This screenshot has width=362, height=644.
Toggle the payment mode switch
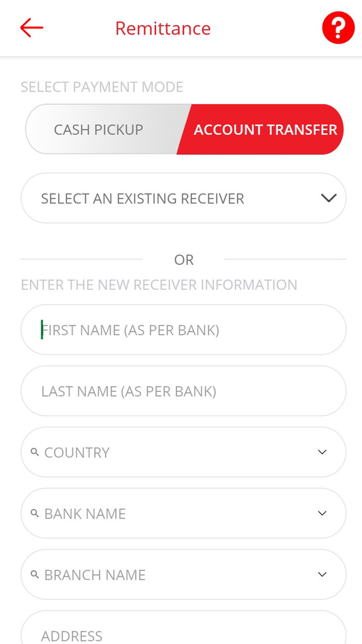[184, 129]
